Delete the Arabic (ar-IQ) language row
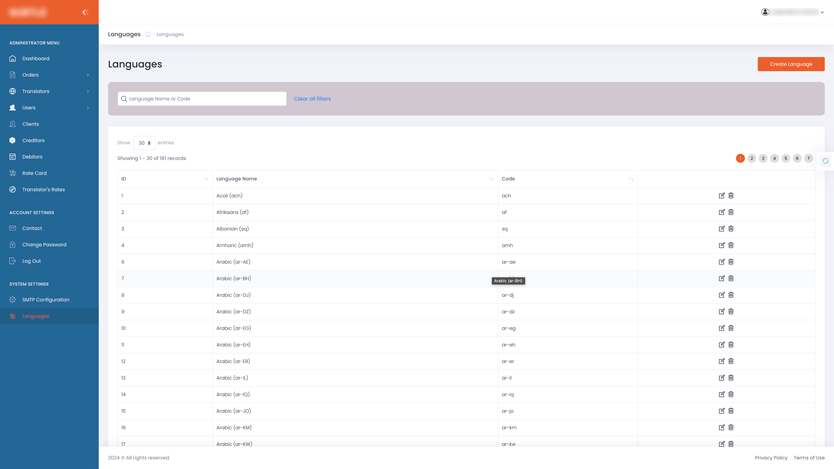This screenshot has width=834, height=469. [x=731, y=394]
